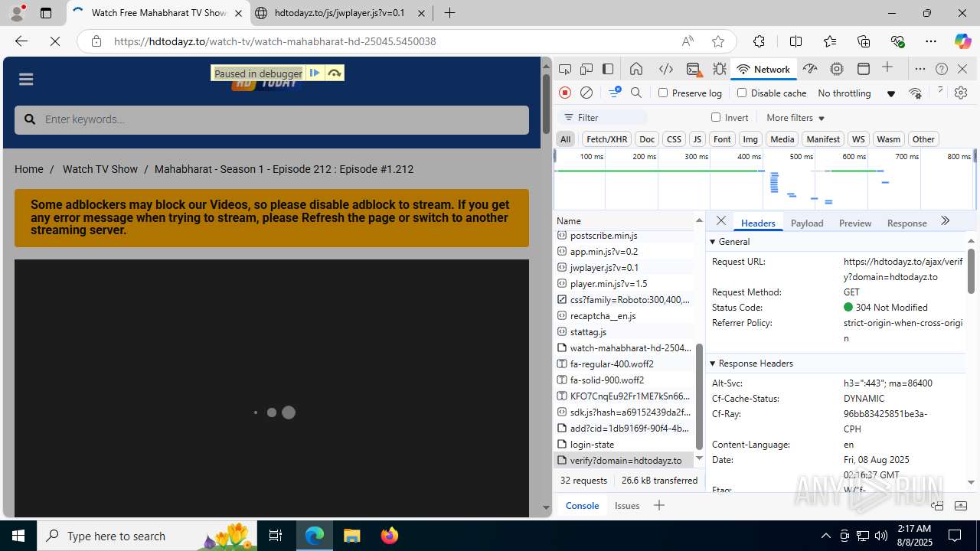Toggle device emulation in DevTools
Screen dimensions: 980x551
point(586,69)
